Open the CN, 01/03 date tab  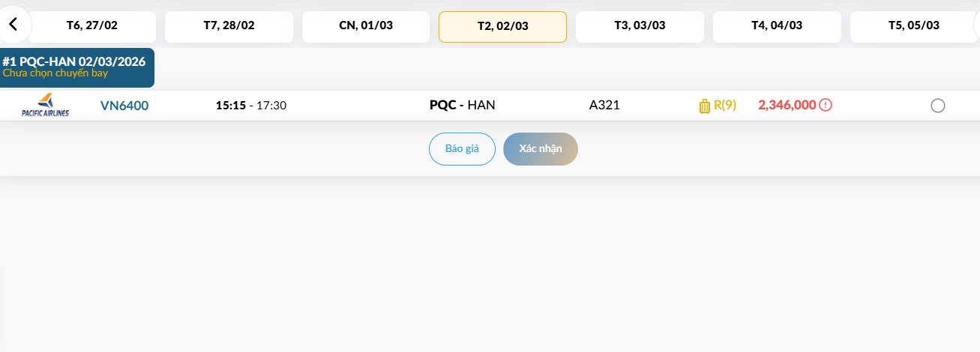[366, 25]
